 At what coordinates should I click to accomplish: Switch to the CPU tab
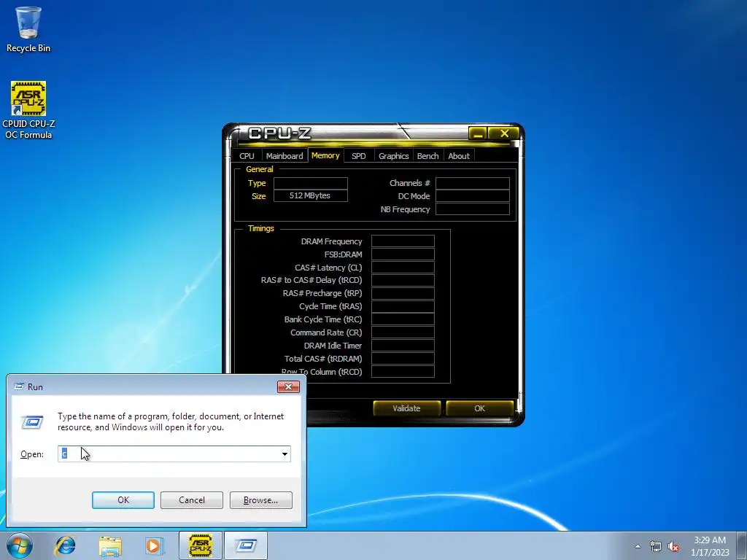[x=247, y=156]
